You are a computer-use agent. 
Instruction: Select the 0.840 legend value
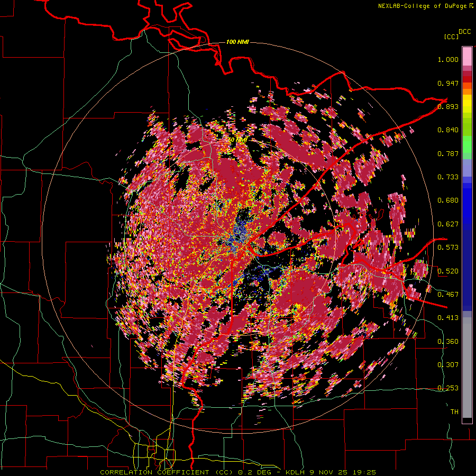[448, 130]
